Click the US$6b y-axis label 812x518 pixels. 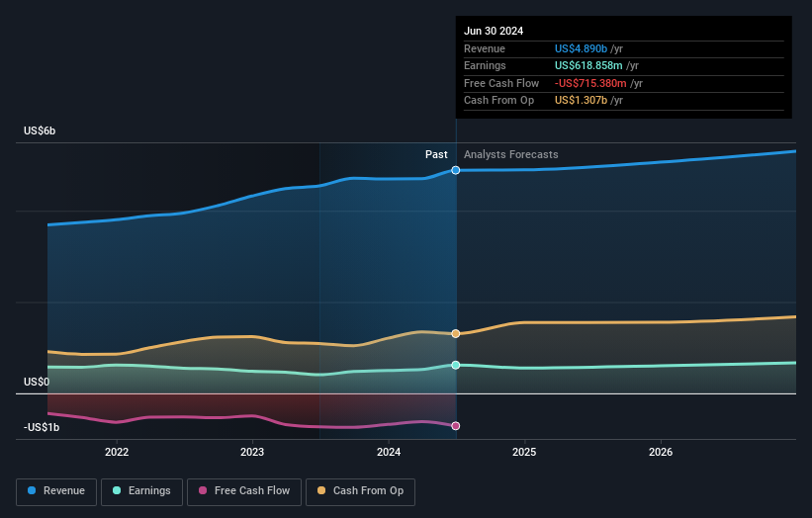tap(40, 130)
